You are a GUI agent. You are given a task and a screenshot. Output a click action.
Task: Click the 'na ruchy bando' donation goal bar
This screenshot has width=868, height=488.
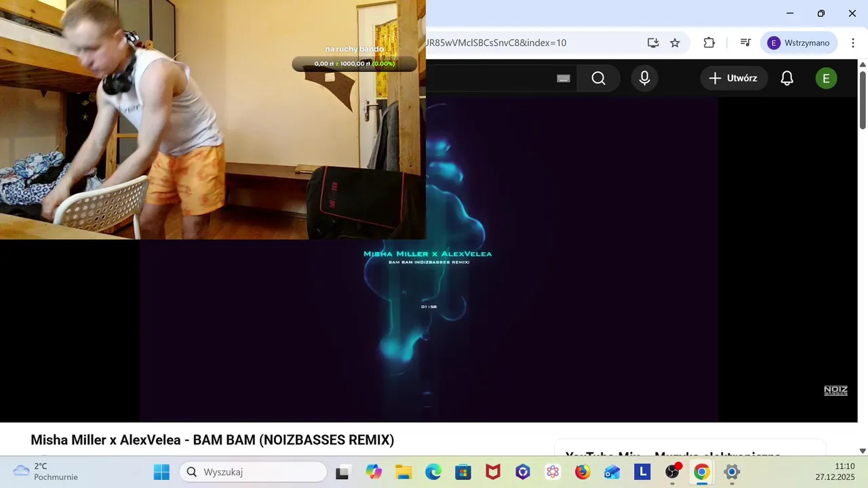[355, 64]
